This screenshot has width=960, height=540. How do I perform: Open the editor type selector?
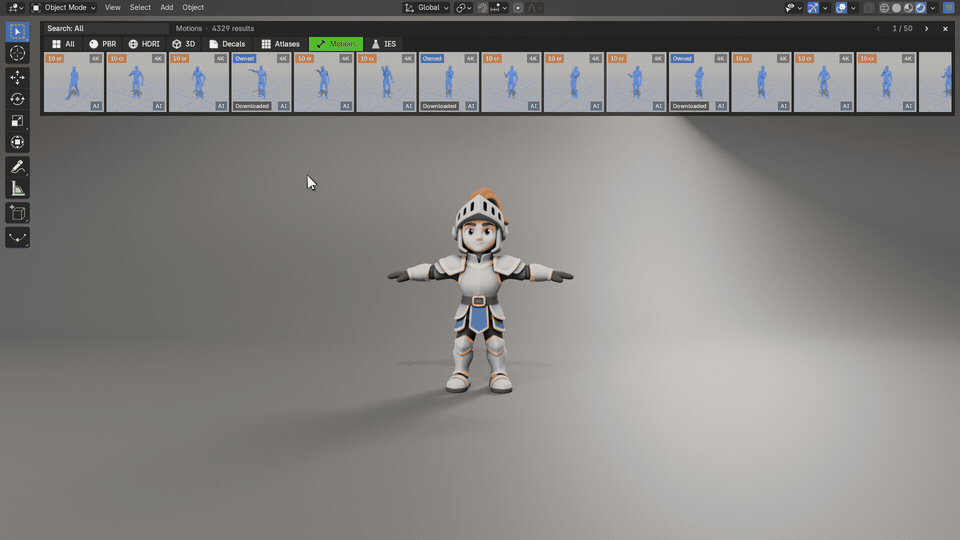point(15,7)
